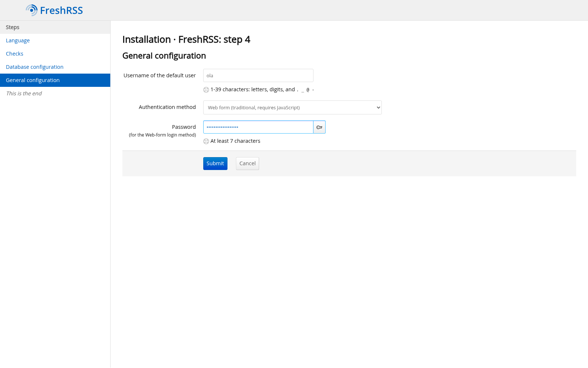This screenshot has width=588, height=368.
Task: Click the 'Username of the default user' label
Action: 159,75
